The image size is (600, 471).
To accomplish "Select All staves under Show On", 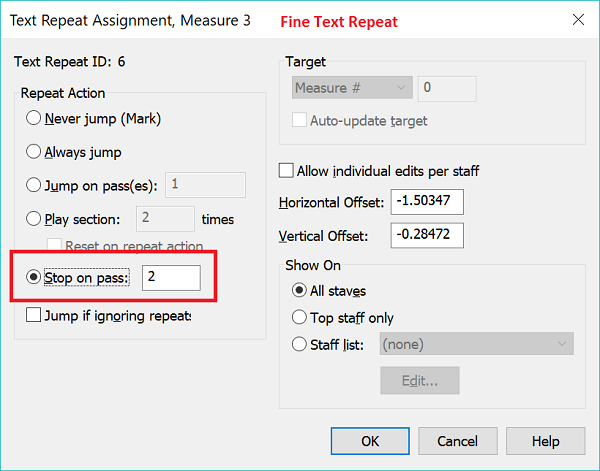I will (x=299, y=291).
